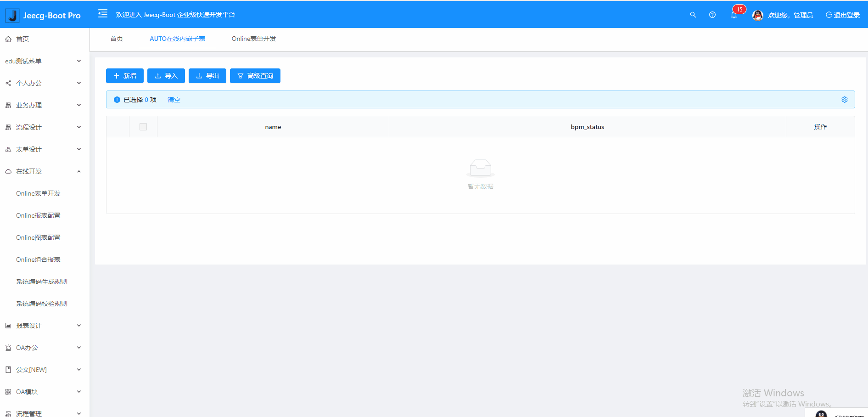Open the notification bell with 15 badge
The height and width of the screenshot is (417, 868).
734,15
